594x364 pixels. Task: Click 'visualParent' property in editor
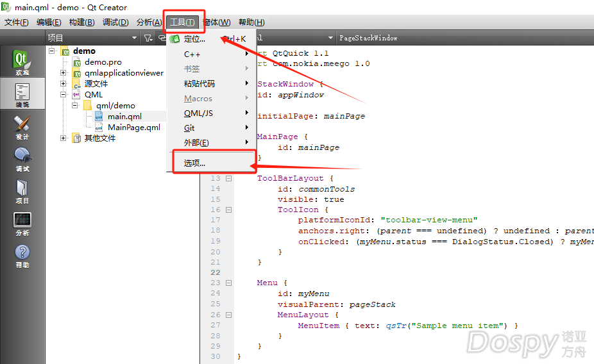(309, 304)
